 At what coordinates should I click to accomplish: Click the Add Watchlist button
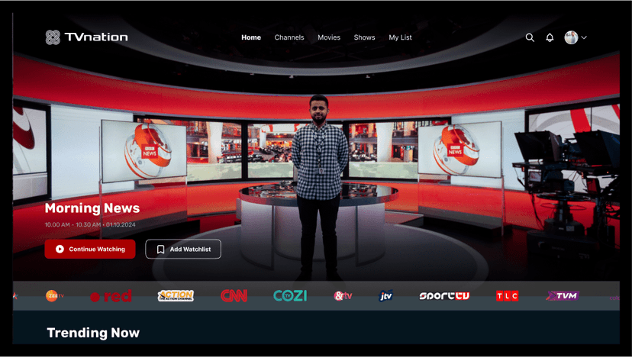pyautogui.click(x=183, y=249)
